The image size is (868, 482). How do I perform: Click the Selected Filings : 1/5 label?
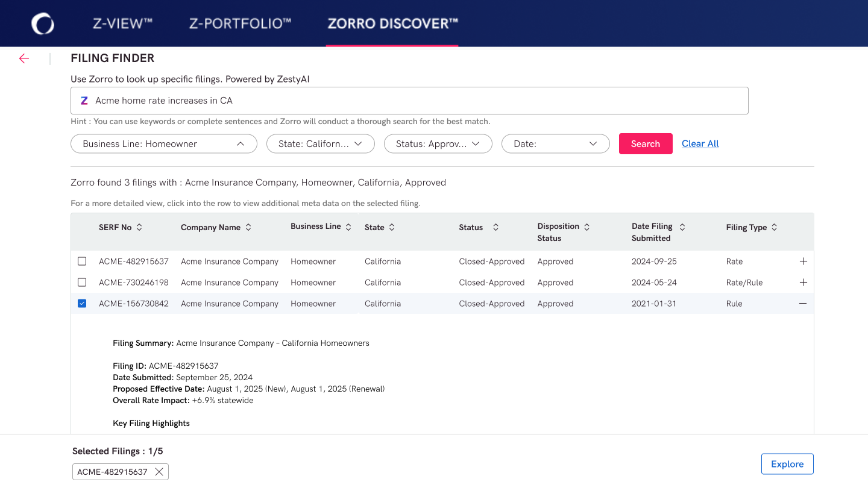coord(118,451)
